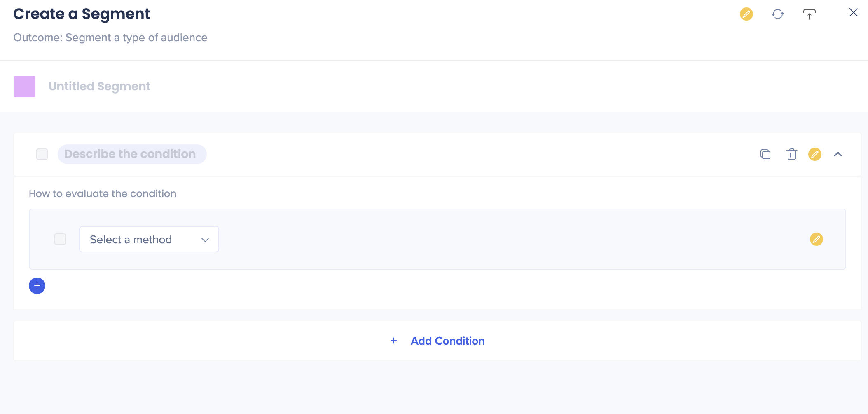
Task: Click the upload arrow icon in the header
Action: [x=809, y=14]
